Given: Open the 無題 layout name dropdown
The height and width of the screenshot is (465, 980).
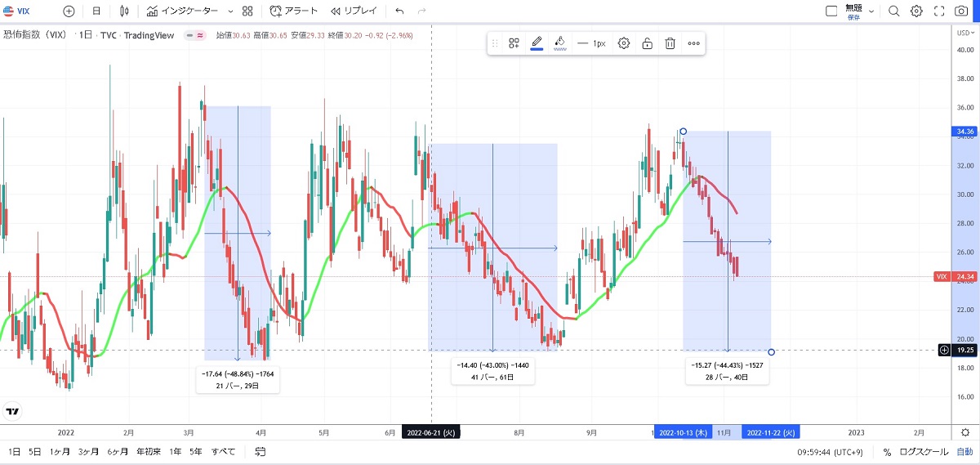Looking at the screenshot, I should click(871, 11).
